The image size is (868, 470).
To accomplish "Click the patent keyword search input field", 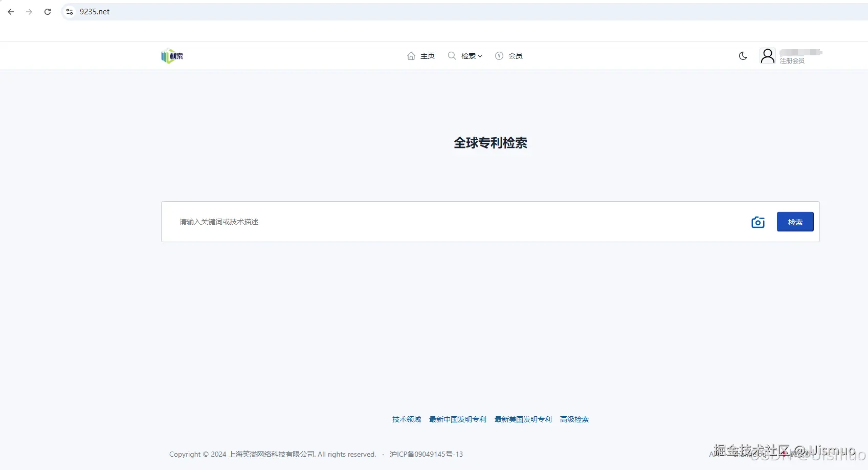I will pyautogui.click(x=358, y=222).
